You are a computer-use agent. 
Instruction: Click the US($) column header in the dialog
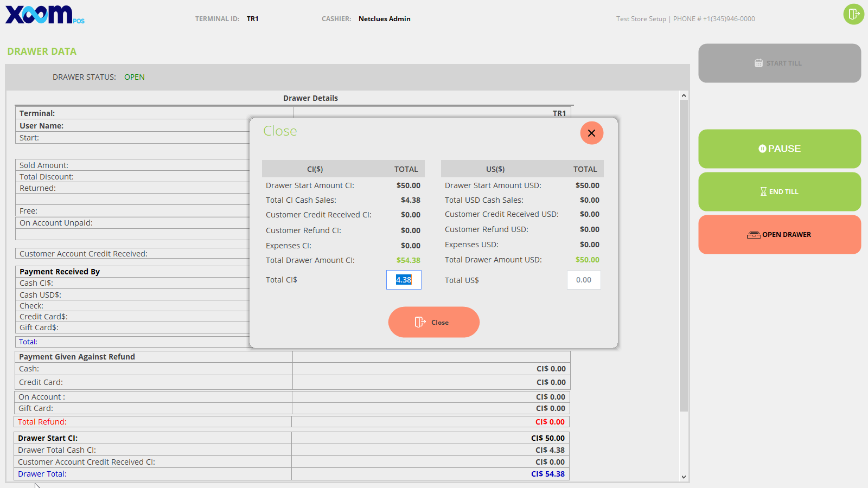click(x=495, y=169)
